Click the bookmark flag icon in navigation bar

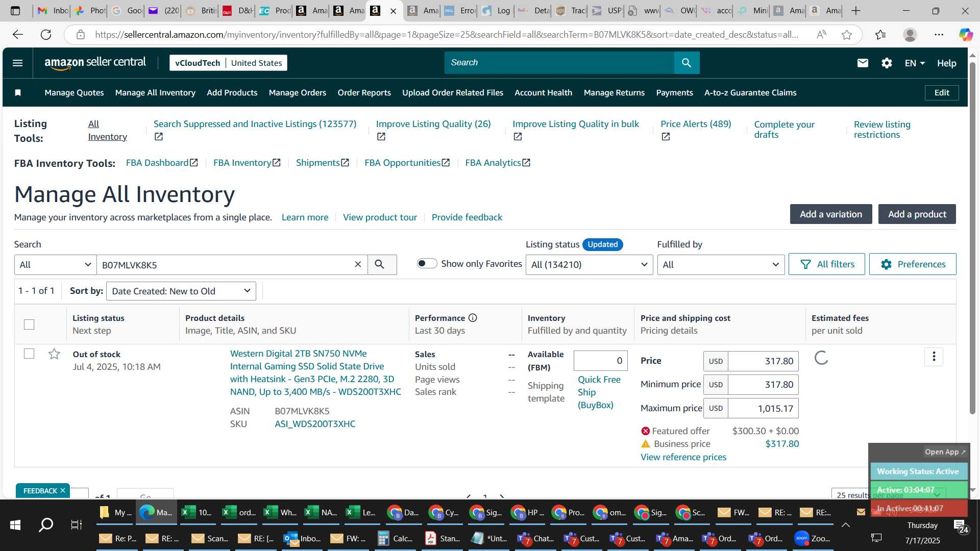click(x=18, y=92)
